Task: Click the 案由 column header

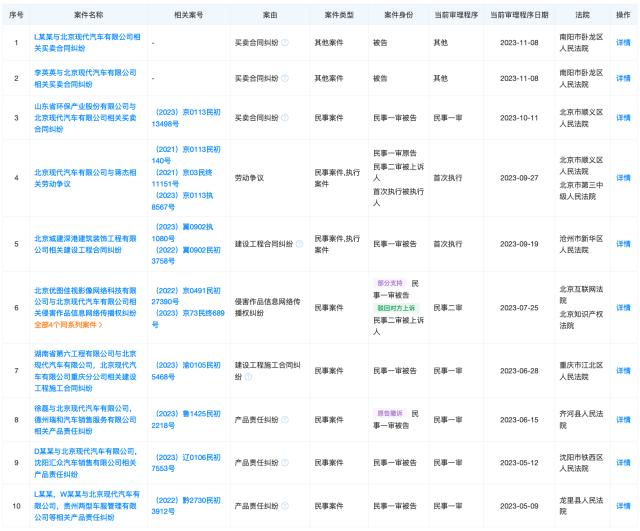Action: [x=270, y=15]
